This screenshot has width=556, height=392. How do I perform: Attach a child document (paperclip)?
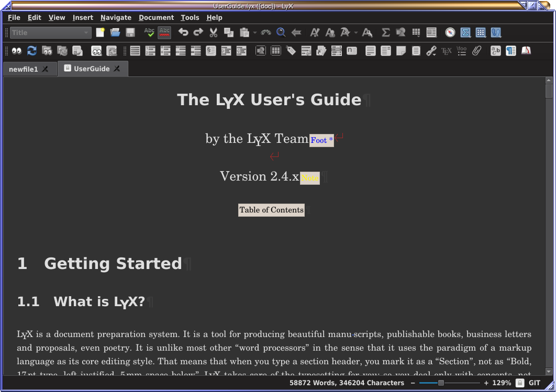coord(477,51)
